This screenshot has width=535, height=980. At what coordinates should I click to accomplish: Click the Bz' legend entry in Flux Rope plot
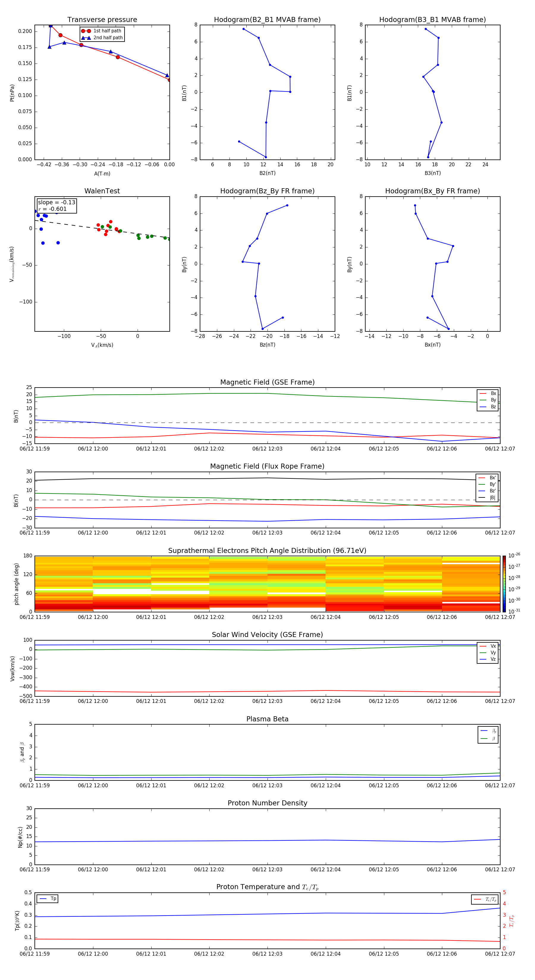tap(487, 491)
